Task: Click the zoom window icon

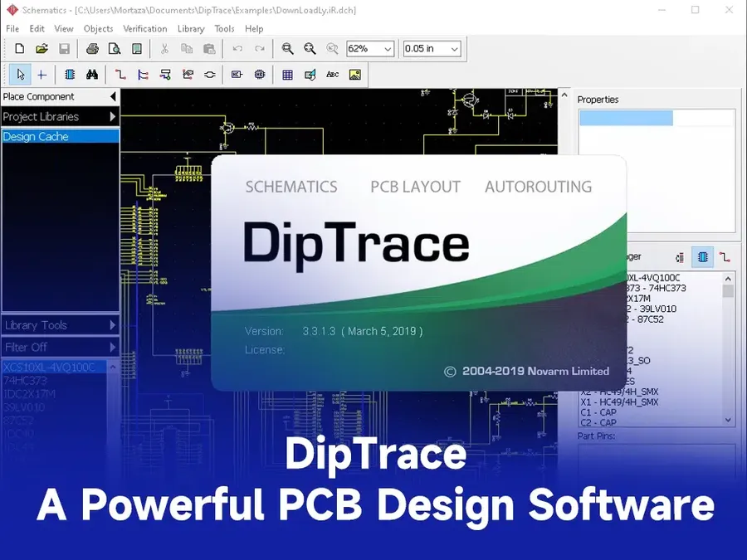Action: [332, 49]
